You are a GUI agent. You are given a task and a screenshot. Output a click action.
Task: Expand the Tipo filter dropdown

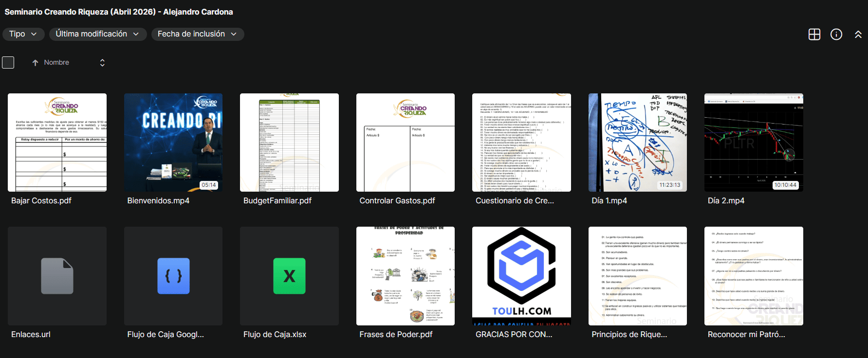point(23,34)
